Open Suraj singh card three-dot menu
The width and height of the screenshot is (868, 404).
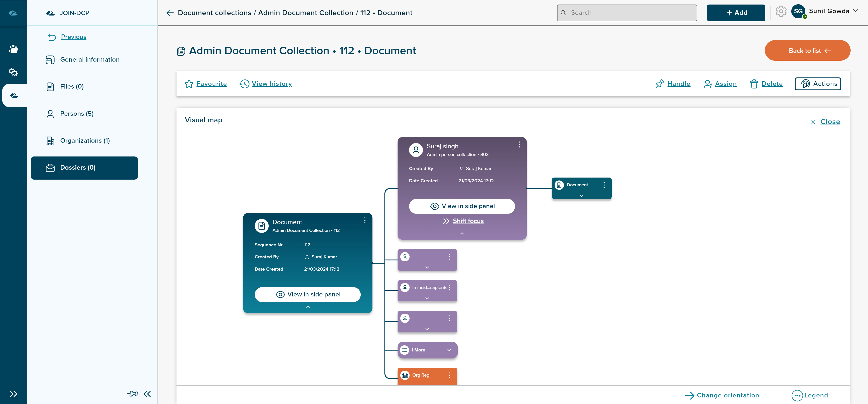[519, 145]
